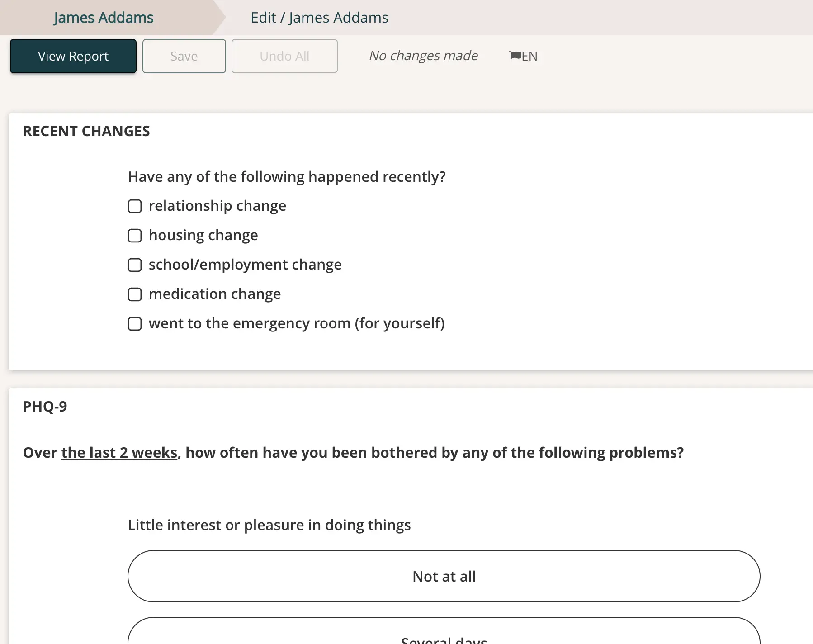This screenshot has height=644, width=813.
Task: Click the Undo All button
Action: tap(284, 56)
